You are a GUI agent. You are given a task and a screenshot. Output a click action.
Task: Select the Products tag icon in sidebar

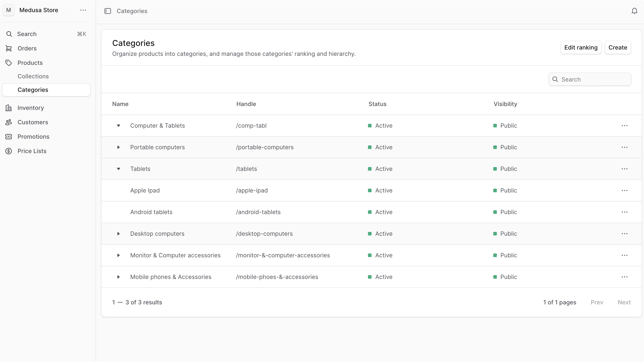click(9, 63)
